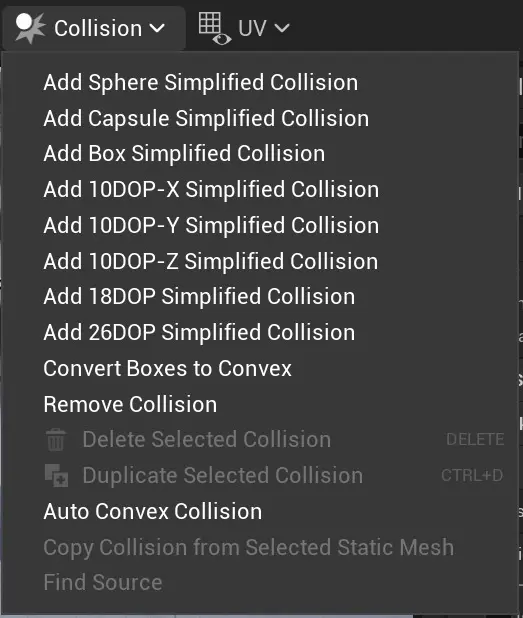Image resolution: width=523 pixels, height=618 pixels.
Task: Click the duplicate icon beside Duplicate Selected Collision
Action: coord(56,475)
